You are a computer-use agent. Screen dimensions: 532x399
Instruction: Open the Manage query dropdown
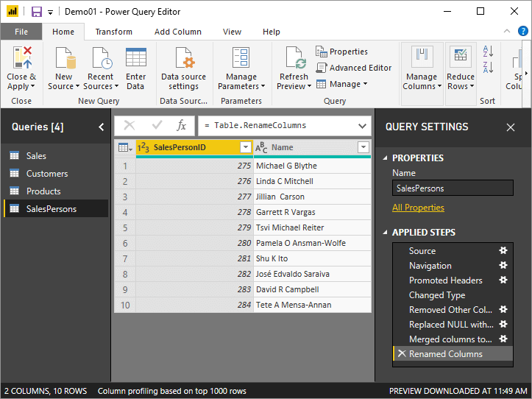tap(341, 84)
